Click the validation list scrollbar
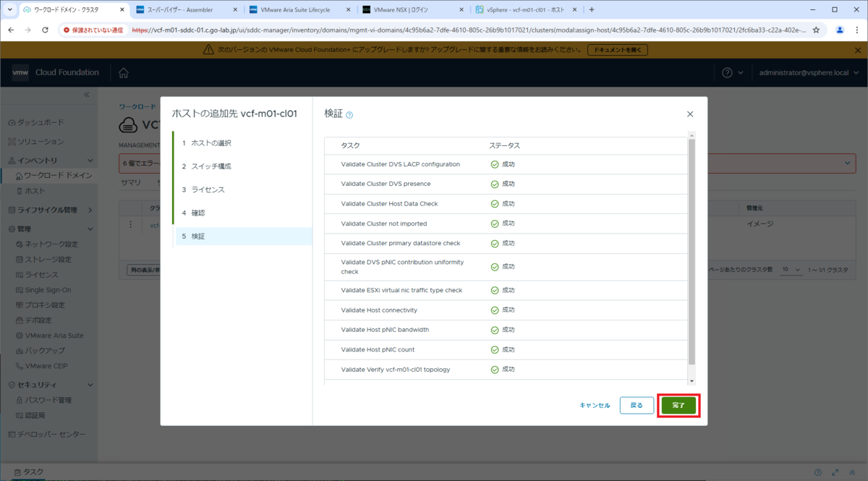This screenshot has width=868, height=481. (692, 251)
